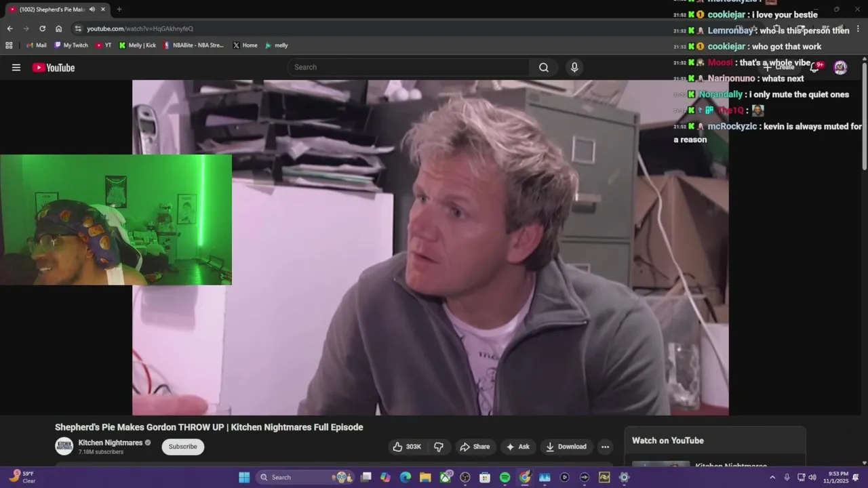View site information icon in address bar
This screenshot has width=868, height=488.
(78, 28)
